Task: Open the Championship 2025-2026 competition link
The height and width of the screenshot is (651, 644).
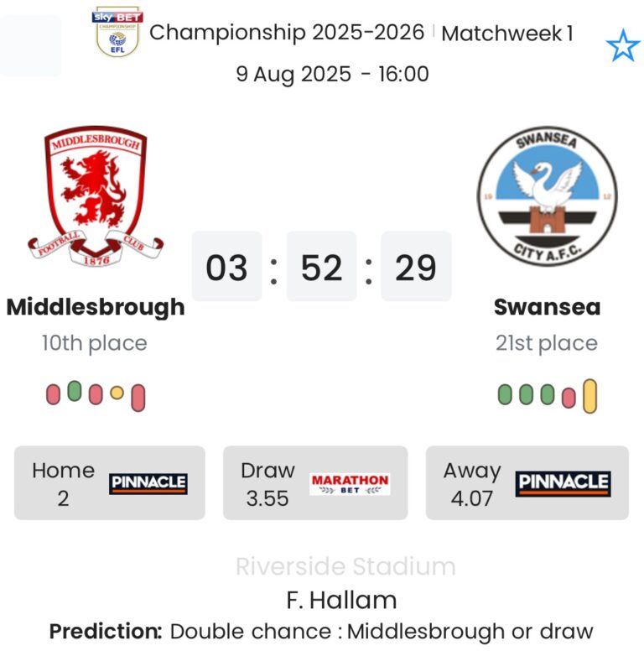Action: 287,33
